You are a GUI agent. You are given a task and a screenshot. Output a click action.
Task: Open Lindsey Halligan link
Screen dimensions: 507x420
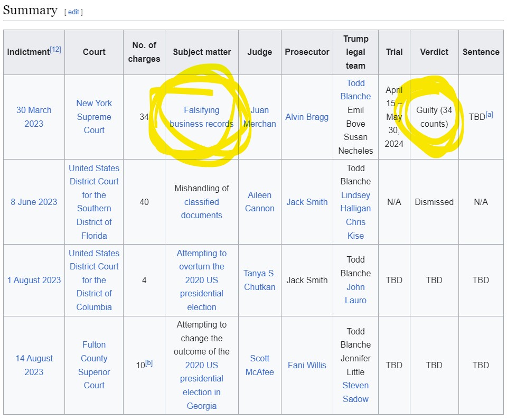point(355,202)
